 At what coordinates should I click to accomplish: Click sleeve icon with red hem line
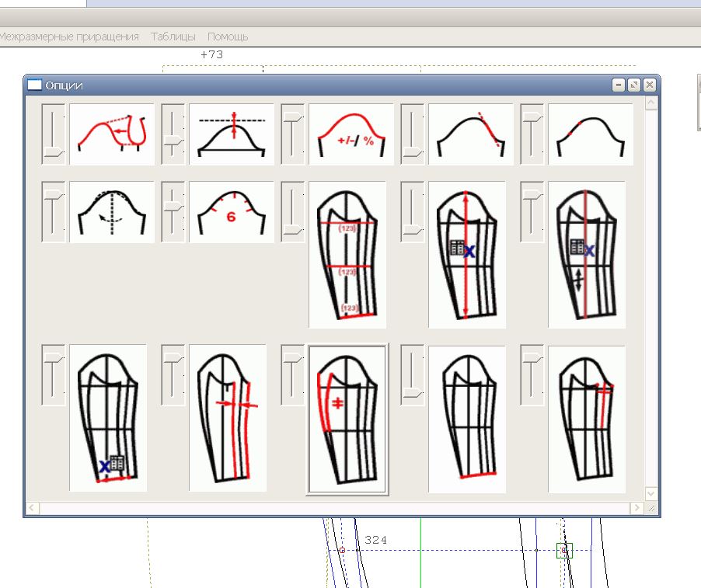click(467, 418)
